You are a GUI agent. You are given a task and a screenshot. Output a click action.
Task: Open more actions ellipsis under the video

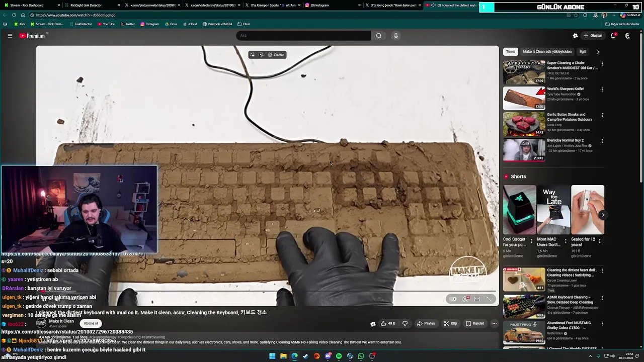pyautogui.click(x=495, y=323)
